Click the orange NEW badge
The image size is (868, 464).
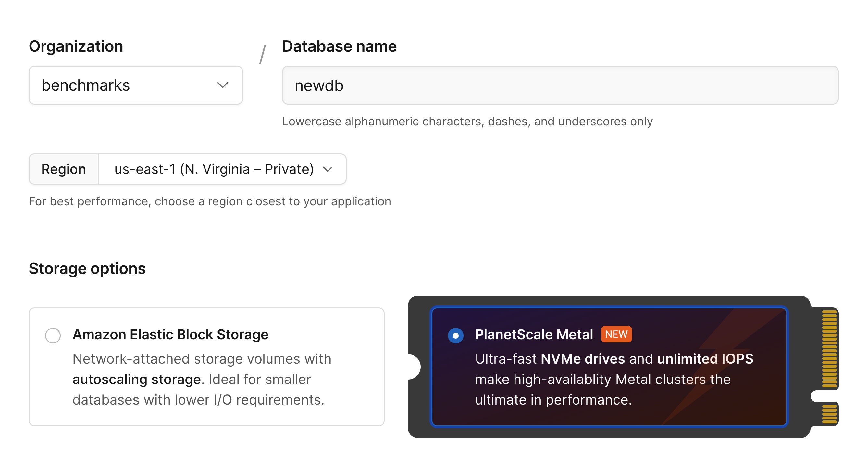point(616,334)
